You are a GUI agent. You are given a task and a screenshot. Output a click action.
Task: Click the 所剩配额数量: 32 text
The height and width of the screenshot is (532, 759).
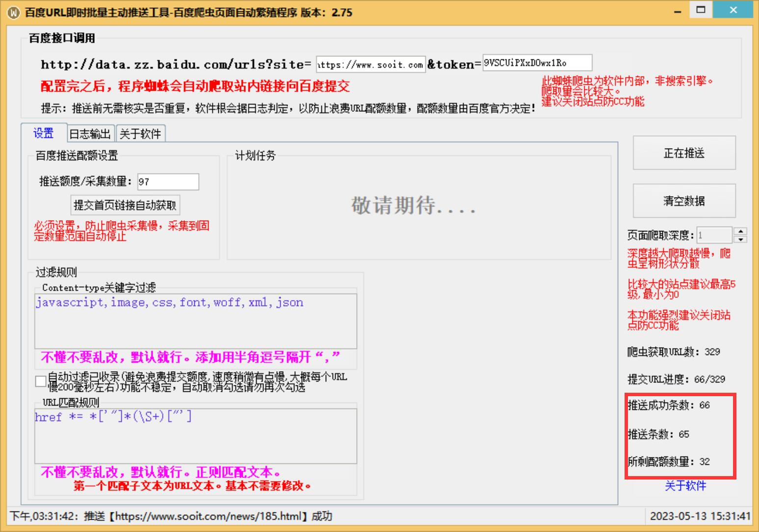click(x=669, y=461)
